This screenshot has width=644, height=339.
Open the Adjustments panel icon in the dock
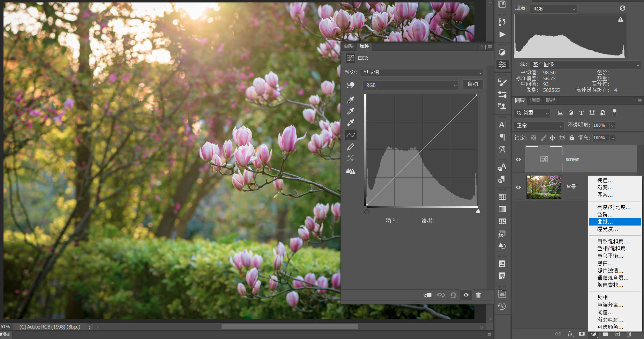(x=502, y=52)
